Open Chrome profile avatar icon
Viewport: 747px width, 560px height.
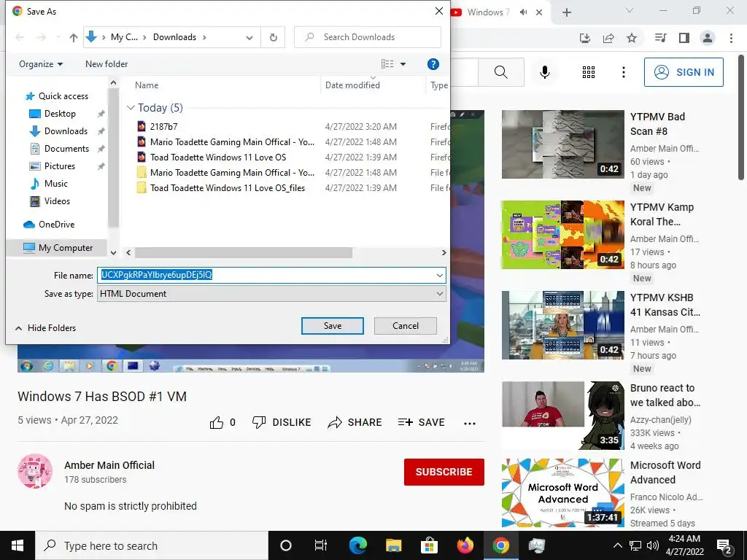pyautogui.click(x=708, y=38)
